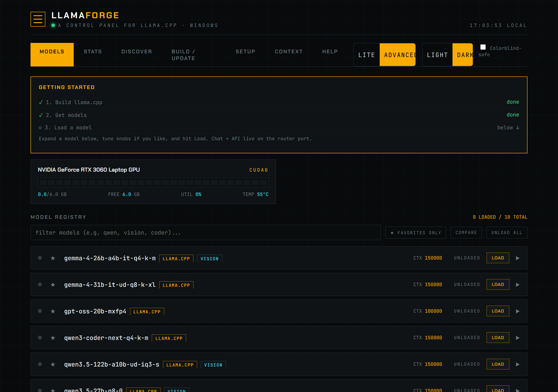Click the 'below ↓' link in Getting Started
This screenshot has height=392, width=558.
click(x=508, y=128)
